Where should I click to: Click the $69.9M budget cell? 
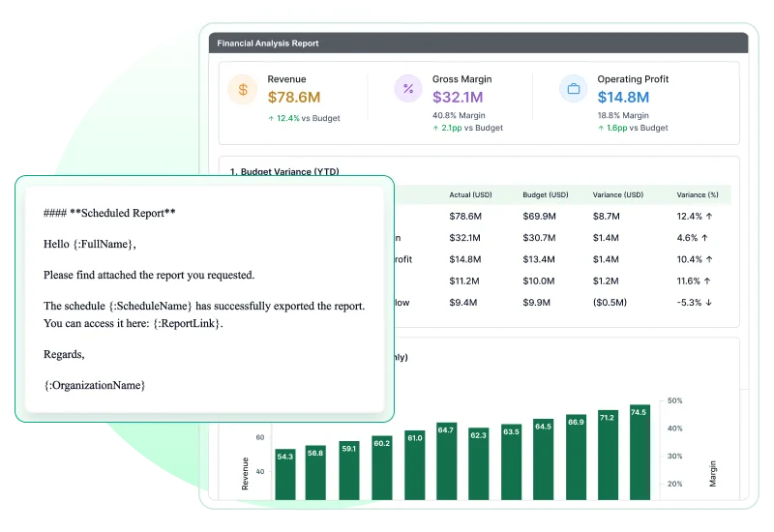point(539,216)
